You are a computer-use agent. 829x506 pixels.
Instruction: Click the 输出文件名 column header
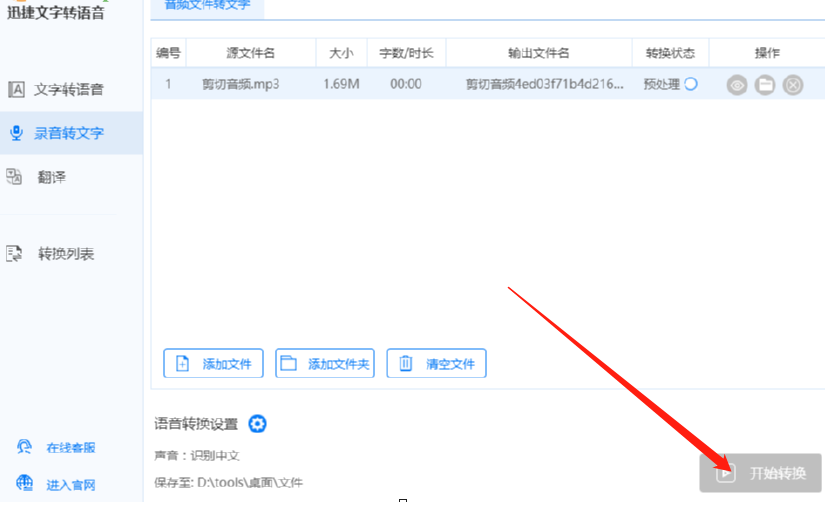coord(539,53)
